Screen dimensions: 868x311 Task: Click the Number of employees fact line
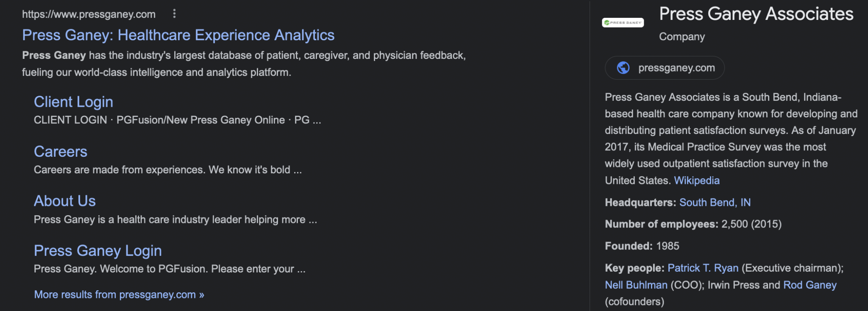[x=693, y=224]
